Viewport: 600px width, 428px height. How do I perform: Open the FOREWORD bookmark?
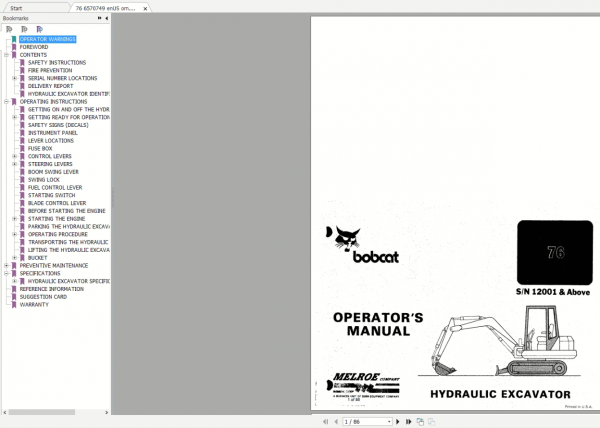[34, 47]
